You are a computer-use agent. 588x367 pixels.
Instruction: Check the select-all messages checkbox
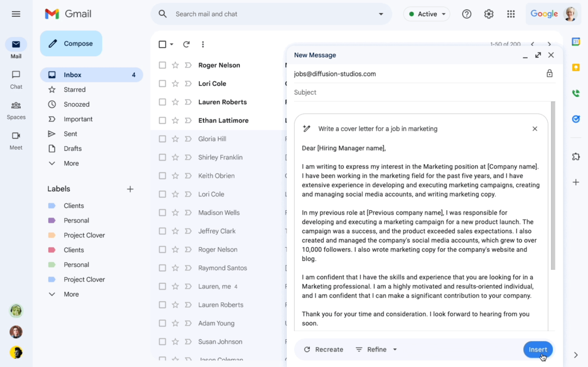tap(162, 44)
